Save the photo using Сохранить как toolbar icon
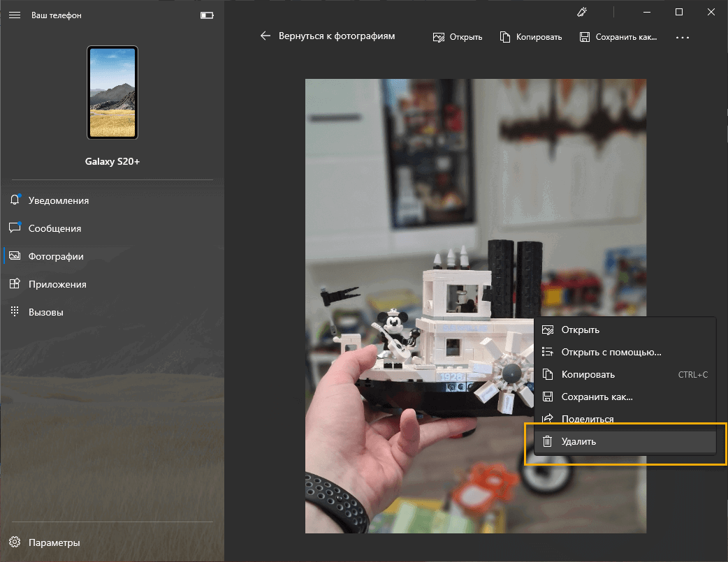 coord(585,36)
